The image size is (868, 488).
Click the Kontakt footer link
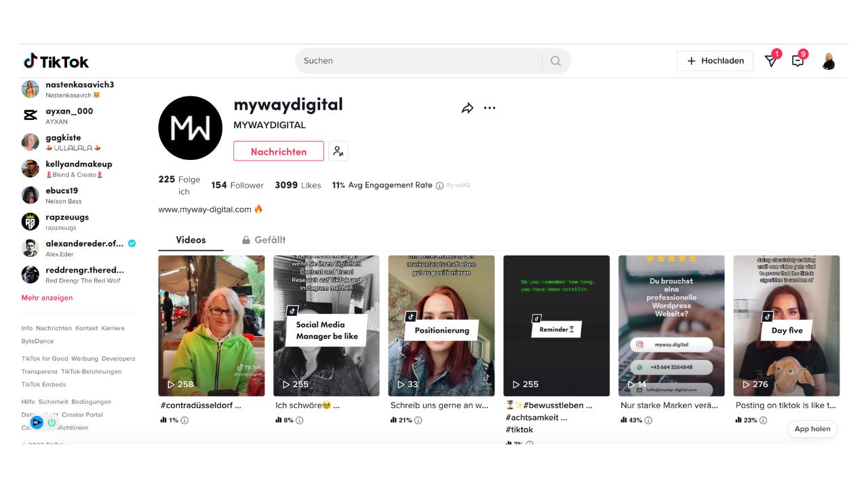(87, 328)
